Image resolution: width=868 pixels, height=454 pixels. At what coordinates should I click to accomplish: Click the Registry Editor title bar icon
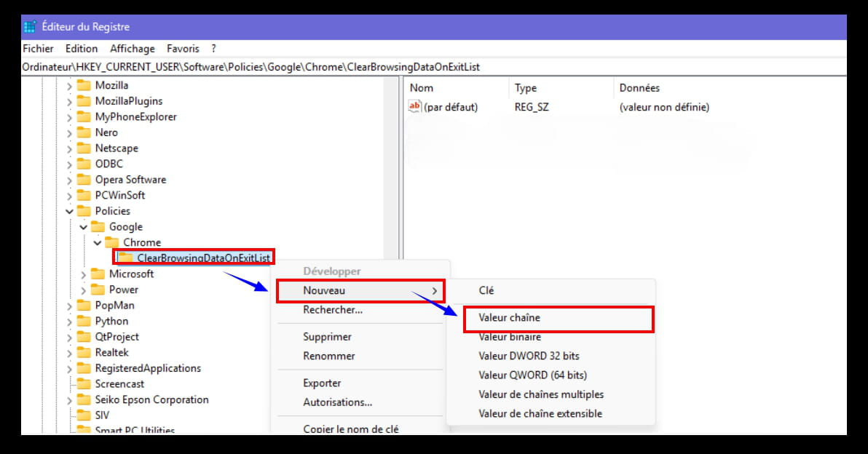tap(30, 26)
